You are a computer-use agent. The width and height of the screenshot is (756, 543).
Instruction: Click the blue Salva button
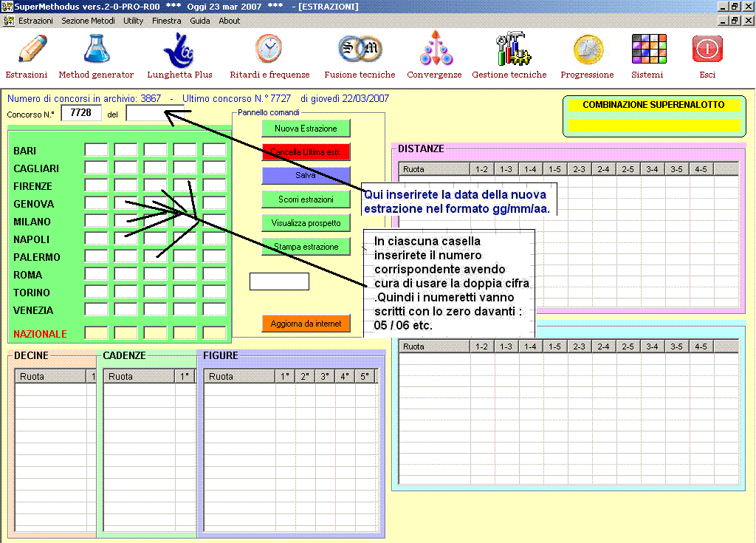306,175
